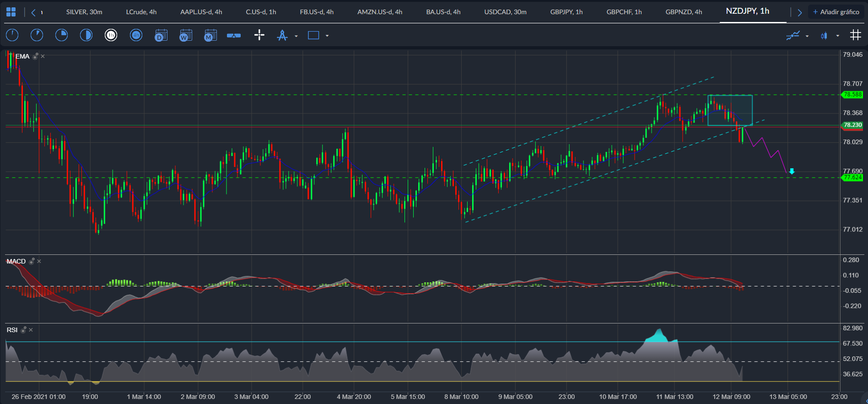The height and width of the screenshot is (404, 868).
Task: Switch to the GBPCHF, 1h tab
Action: coord(624,12)
